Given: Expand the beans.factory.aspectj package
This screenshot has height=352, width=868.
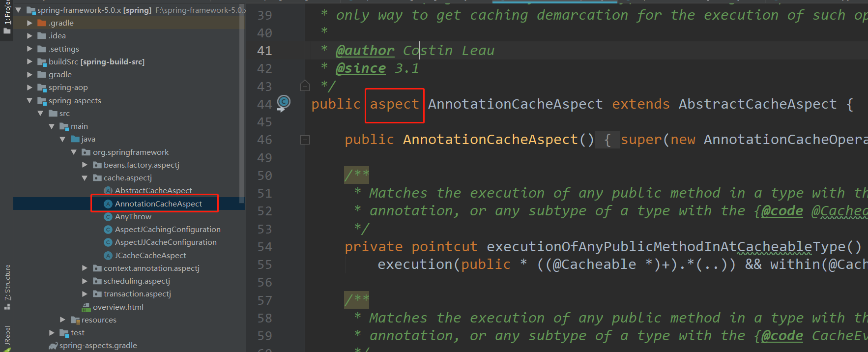Looking at the screenshot, I should [x=85, y=165].
